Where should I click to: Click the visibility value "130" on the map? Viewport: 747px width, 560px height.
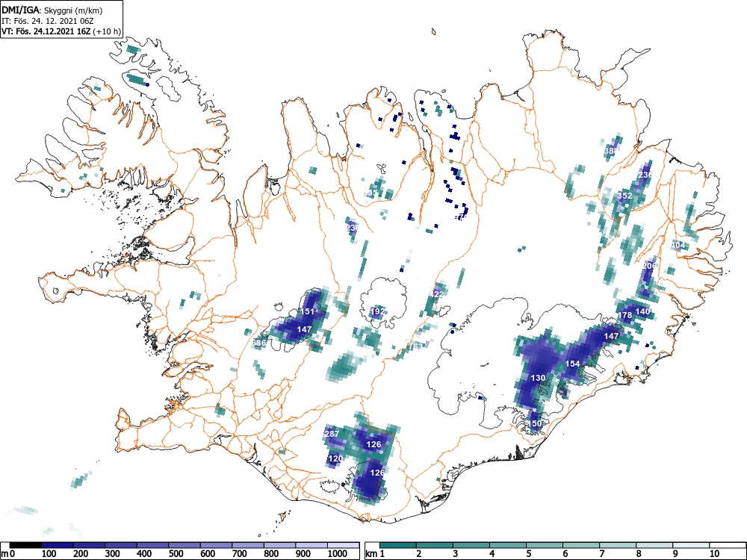tap(538, 378)
